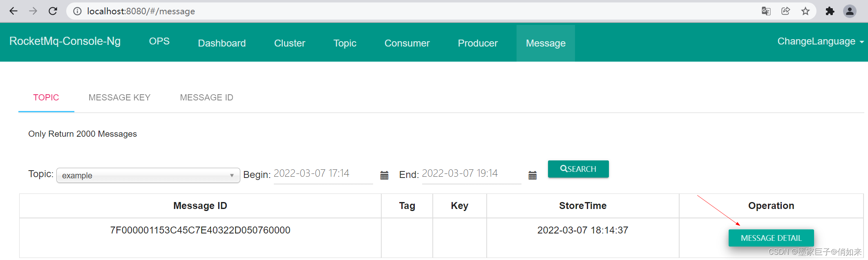Click message ID 7F000001153C45C7E40322D050760000
This screenshot has width=868, height=260.
pos(200,230)
